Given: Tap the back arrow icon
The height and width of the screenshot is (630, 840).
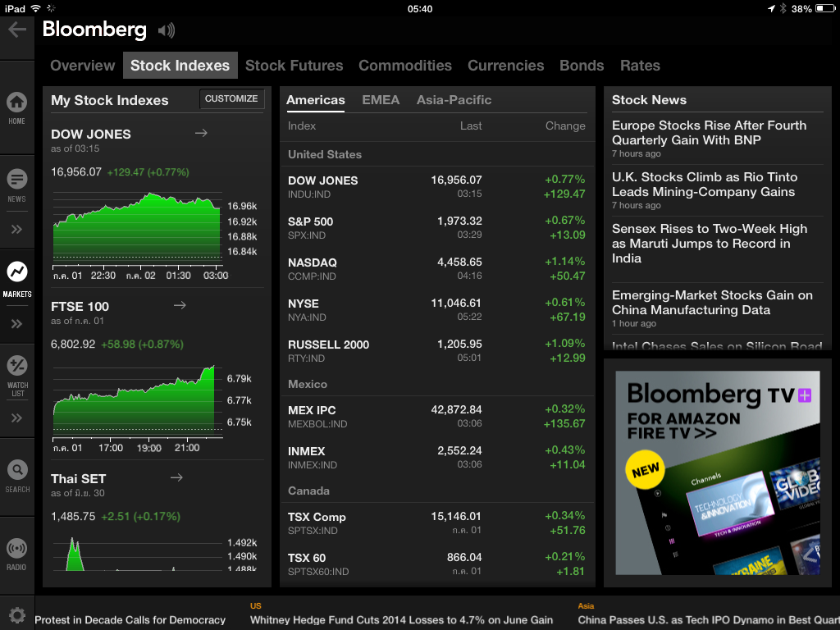Looking at the screenshot, I should tap(17, 30).
